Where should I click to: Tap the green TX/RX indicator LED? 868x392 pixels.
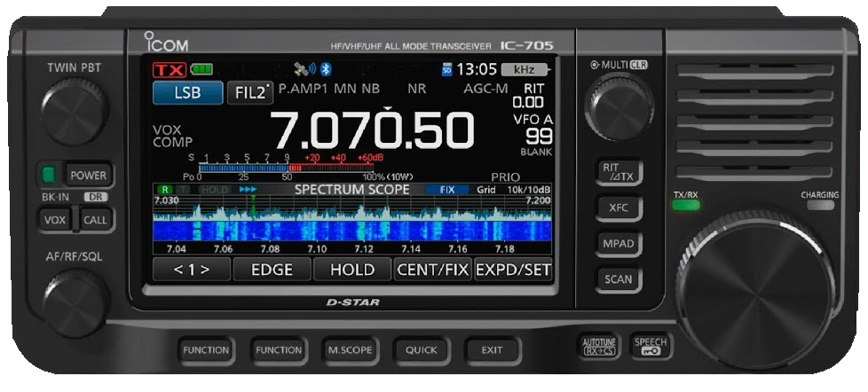(x=686, y=206)
